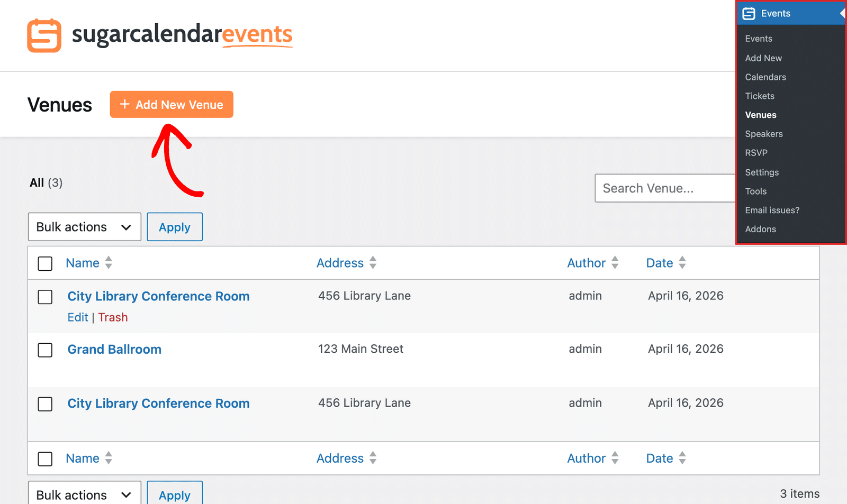The image size is (847, 504).
Task: Click the Add New Venue button
Action: (172, 105)
